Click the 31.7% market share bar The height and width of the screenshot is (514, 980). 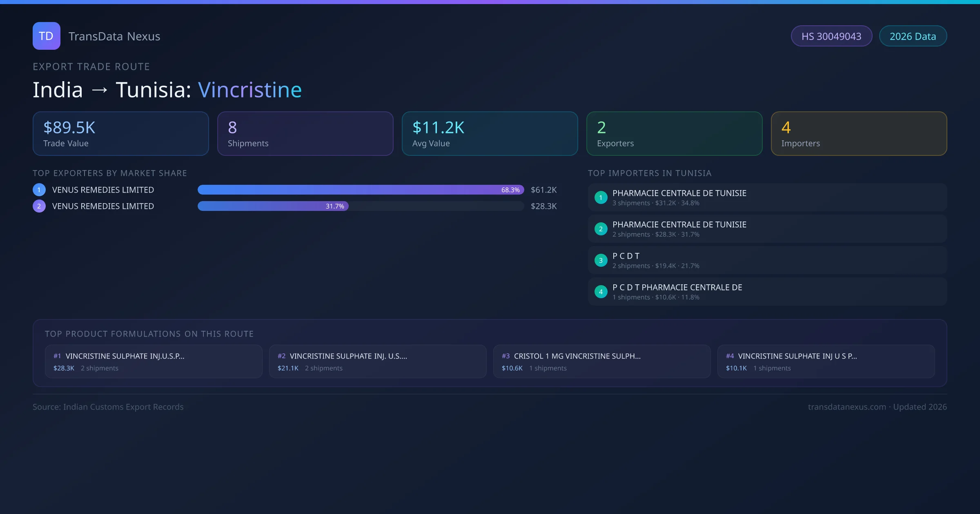coord(273,206)
